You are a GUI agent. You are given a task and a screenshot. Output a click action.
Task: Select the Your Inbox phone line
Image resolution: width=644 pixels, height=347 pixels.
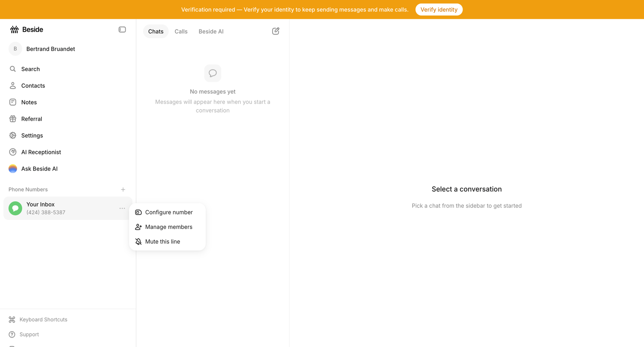(x=68, y=208)
